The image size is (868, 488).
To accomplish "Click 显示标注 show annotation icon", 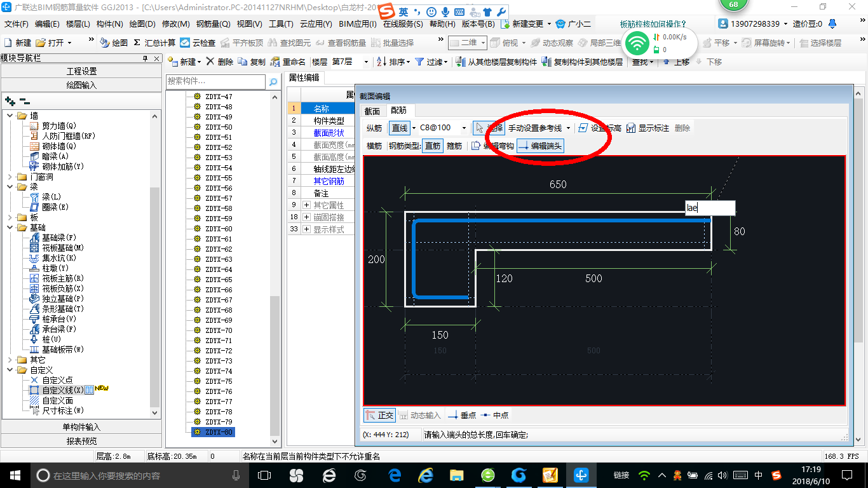I will point(631,128).
